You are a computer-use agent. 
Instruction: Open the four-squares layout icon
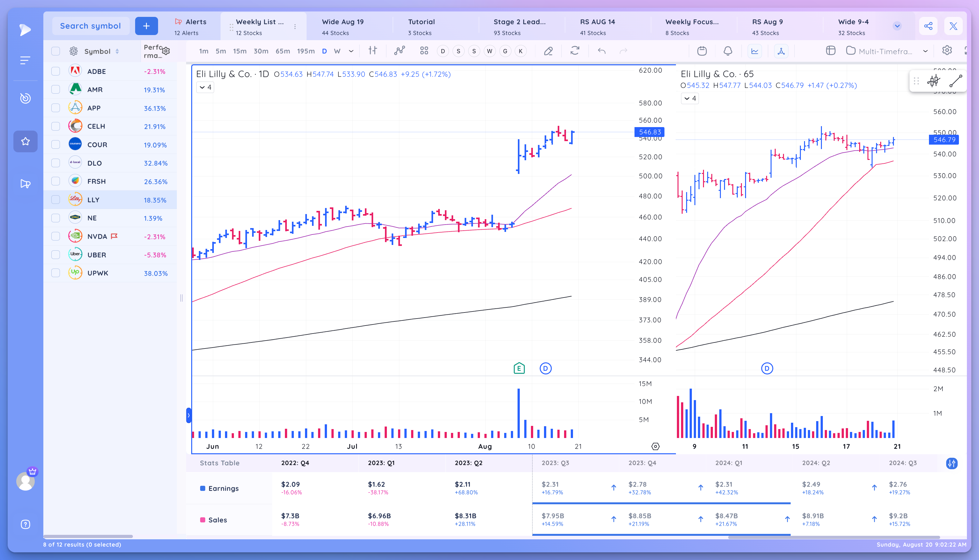point(424,51)
